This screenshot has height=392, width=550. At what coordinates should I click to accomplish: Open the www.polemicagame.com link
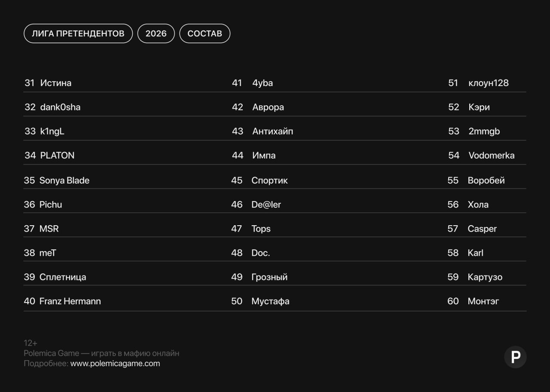coord(115,364)
